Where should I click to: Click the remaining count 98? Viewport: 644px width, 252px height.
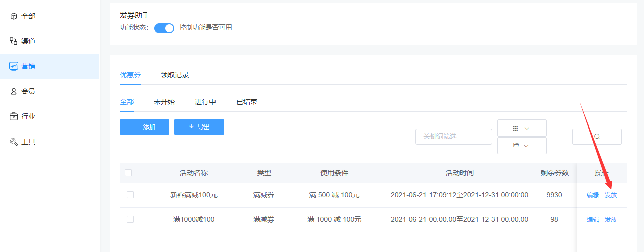point(554,219)
